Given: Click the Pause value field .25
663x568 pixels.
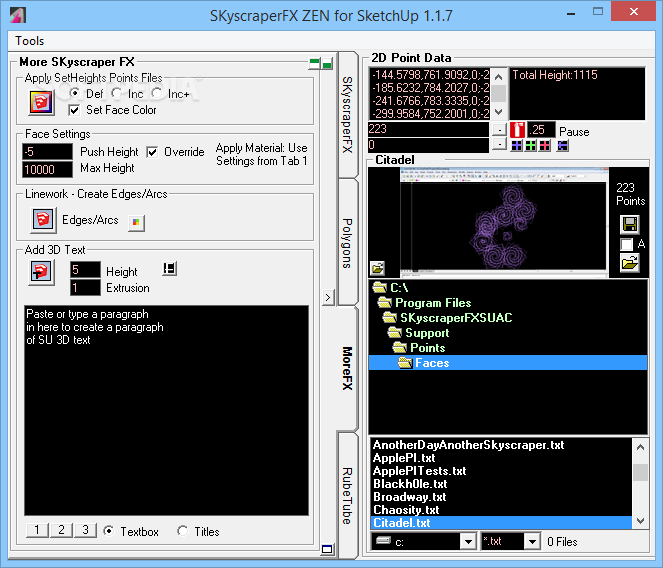Looking at the screenshot, I should pyautogui.click(x=541, y=129).
